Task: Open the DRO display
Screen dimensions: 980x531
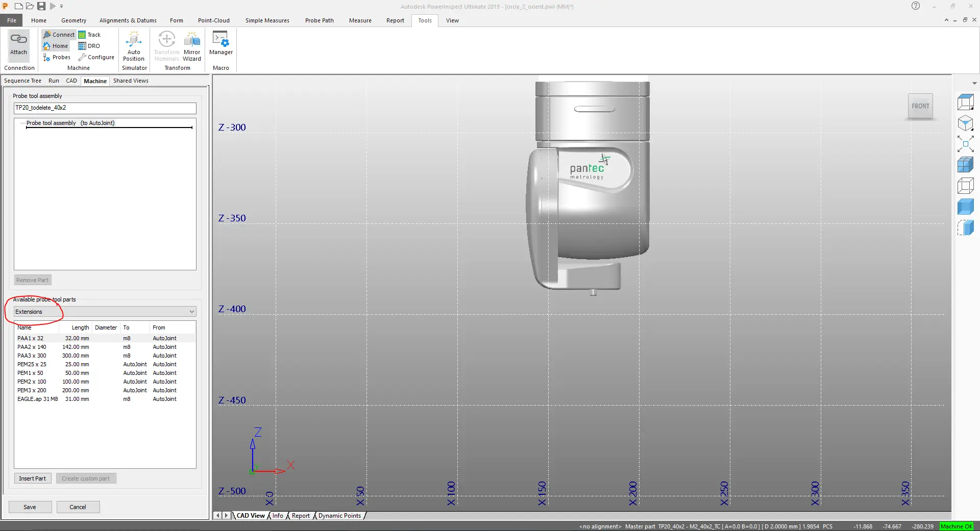Action: (x=89, y=46)
